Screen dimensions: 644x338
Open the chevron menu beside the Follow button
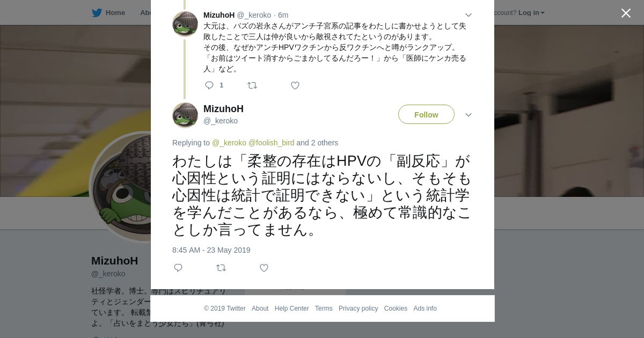469,115
